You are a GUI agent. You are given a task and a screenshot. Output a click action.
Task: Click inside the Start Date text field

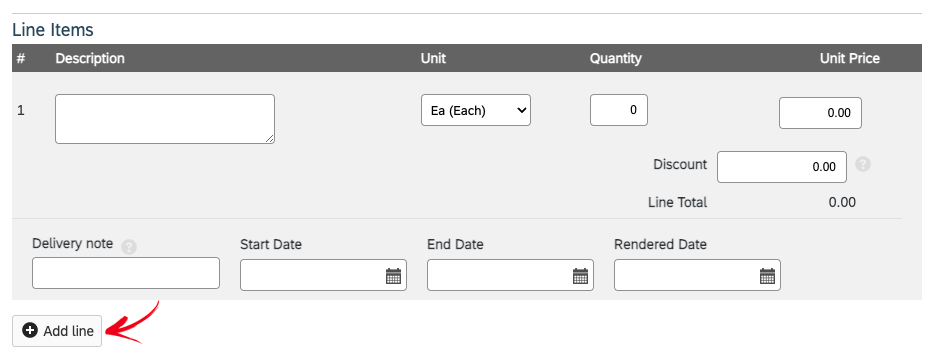(323, 275)
